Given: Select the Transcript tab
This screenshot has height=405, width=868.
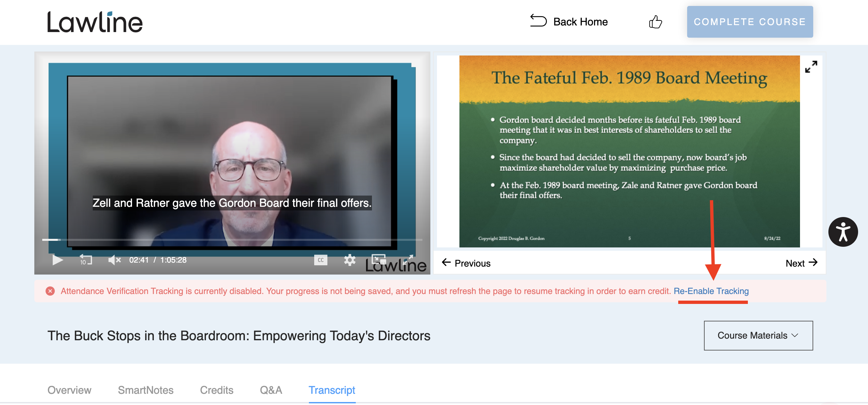Looking at the screenshot, I should [332, 390].
